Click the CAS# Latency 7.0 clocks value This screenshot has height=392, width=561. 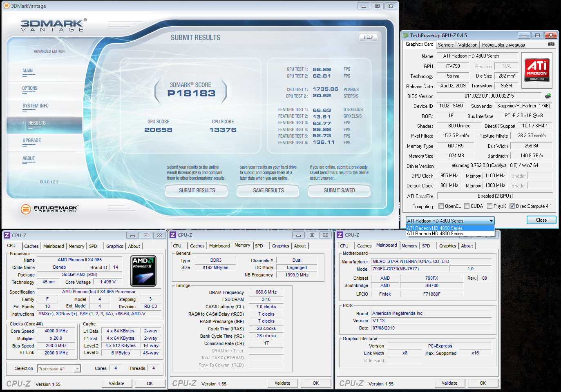tap(266, 307)
